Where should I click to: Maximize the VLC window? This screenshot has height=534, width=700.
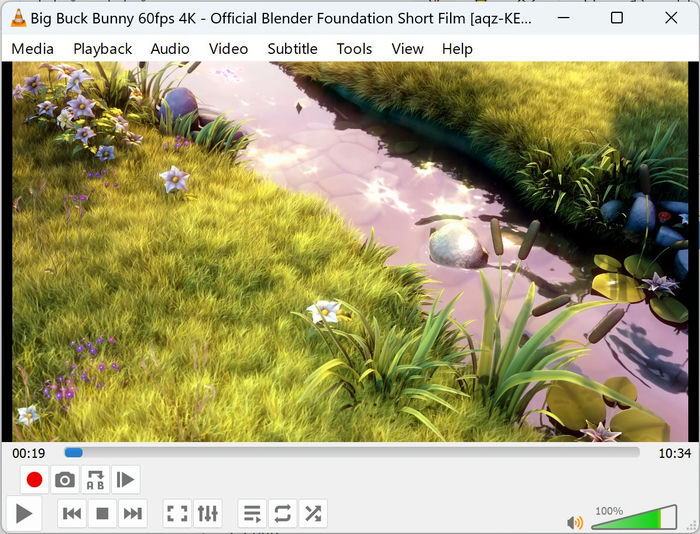tap(617, 18)
